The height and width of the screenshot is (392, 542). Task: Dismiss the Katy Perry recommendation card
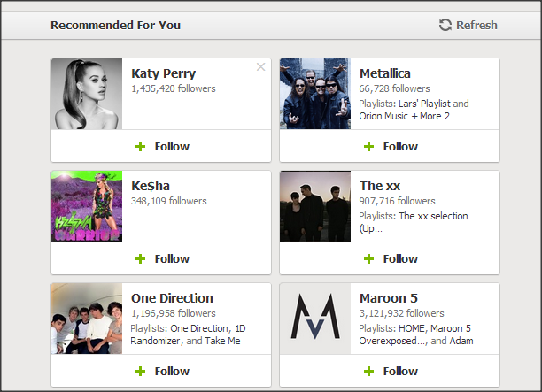pyautogui.click(x=260, y=67)
